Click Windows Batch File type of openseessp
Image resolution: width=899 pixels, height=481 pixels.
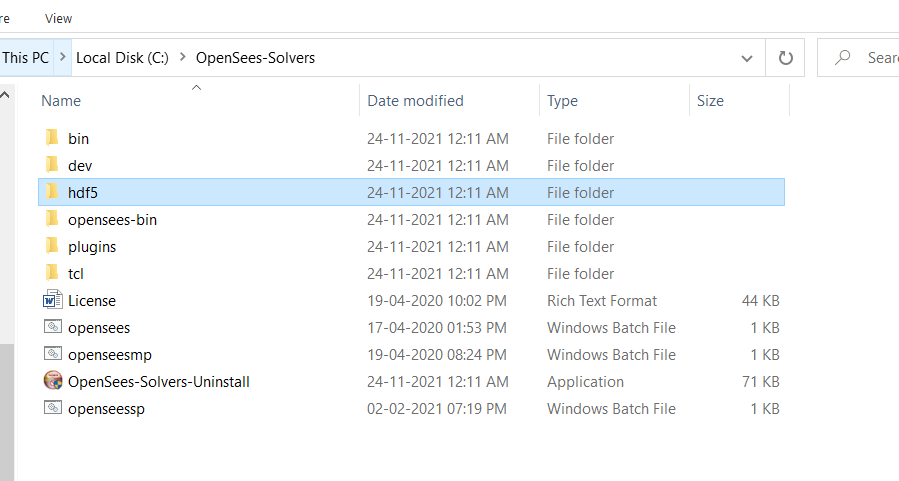[x=611, y=408]
